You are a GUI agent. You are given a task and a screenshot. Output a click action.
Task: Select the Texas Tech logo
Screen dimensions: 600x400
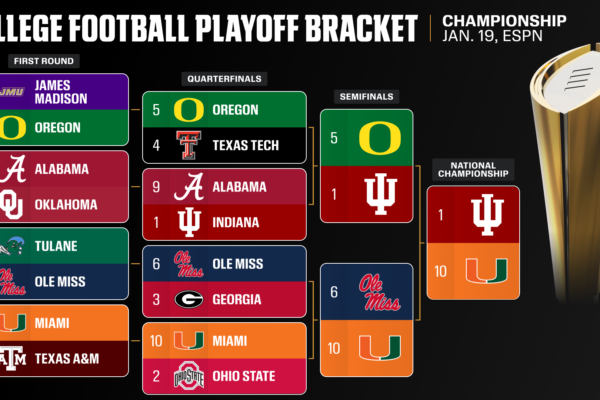click(x=185, y=143)
